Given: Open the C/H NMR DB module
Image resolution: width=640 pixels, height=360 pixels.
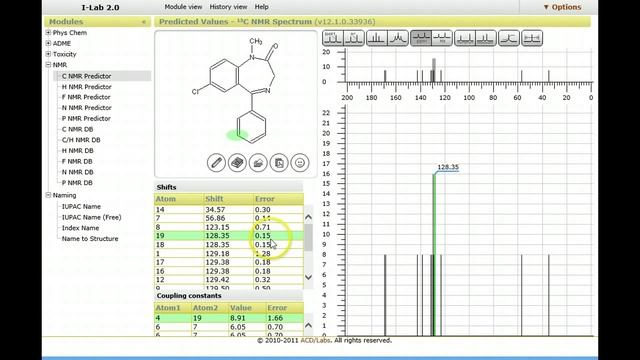Looking at the screenshot, I should (81, 140).
